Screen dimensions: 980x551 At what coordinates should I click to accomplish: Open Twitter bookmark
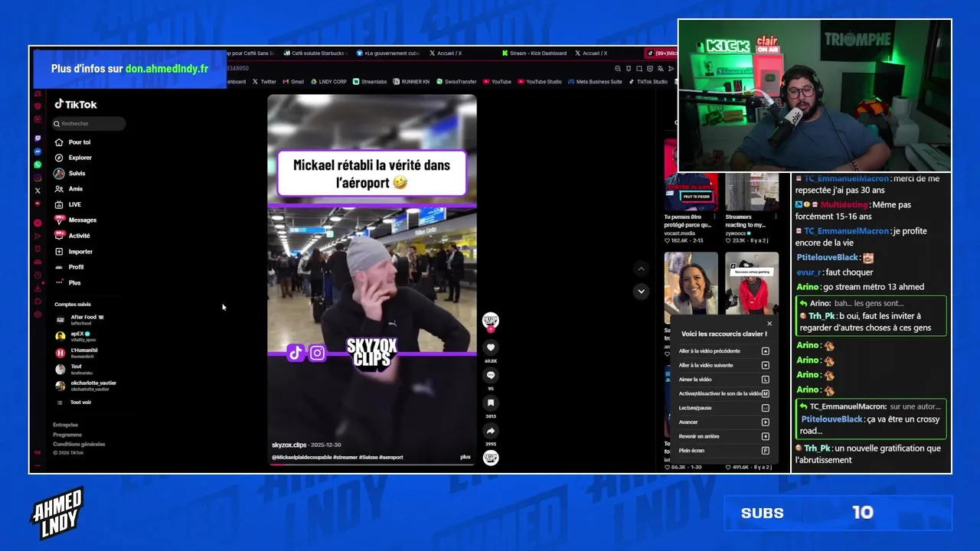tap(264, 82)
